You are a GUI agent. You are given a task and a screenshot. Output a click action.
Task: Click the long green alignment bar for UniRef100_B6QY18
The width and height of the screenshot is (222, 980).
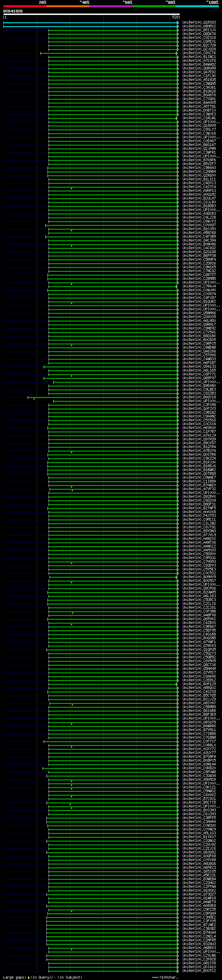(x=103, y=397)
